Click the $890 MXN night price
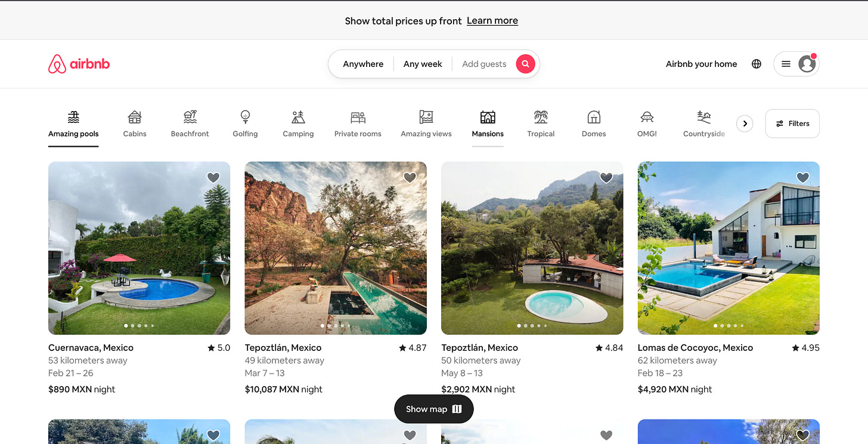This screenshot has width=868, height=444. (x=82, y=389)
